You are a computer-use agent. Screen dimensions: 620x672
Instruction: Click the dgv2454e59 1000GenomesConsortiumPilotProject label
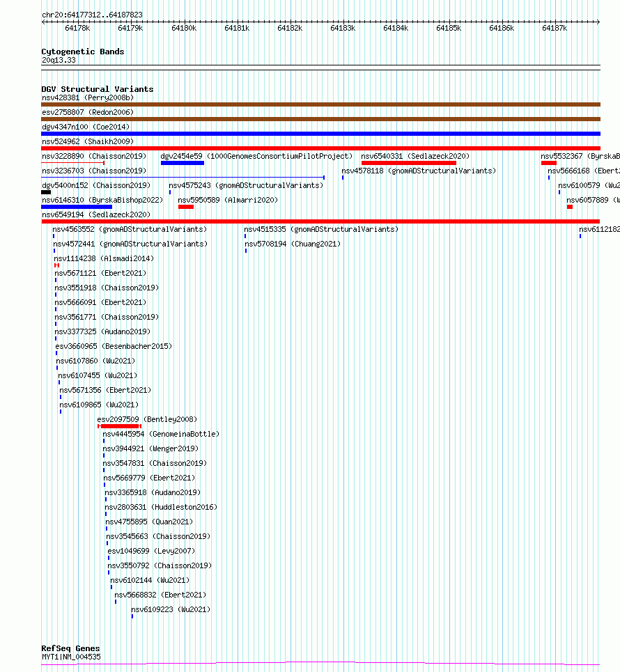(x=256, y=156)
